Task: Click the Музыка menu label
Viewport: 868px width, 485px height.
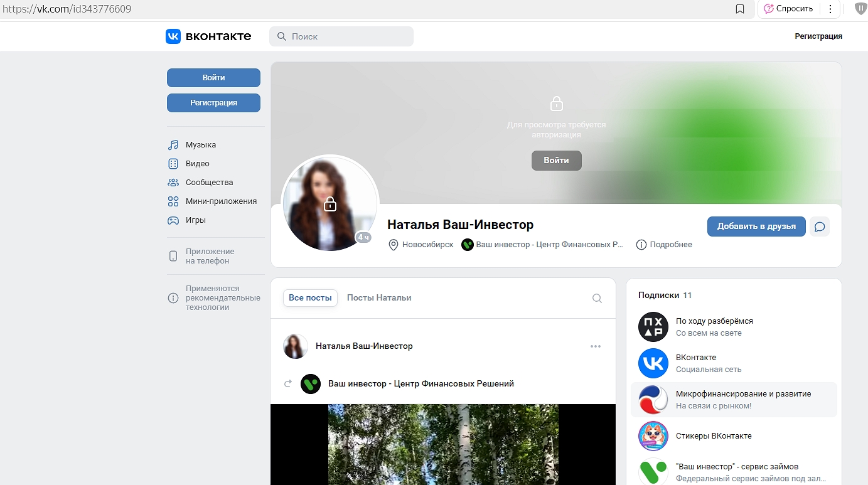Action: [201, 145]
